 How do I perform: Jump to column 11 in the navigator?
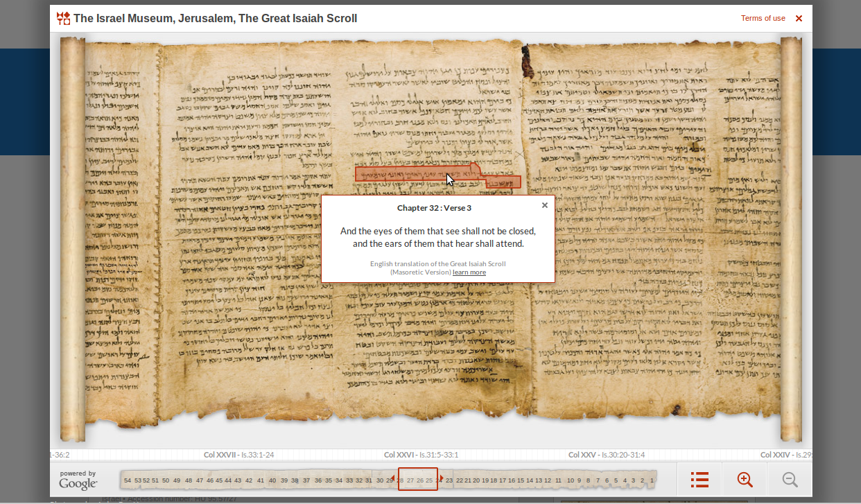558,480
